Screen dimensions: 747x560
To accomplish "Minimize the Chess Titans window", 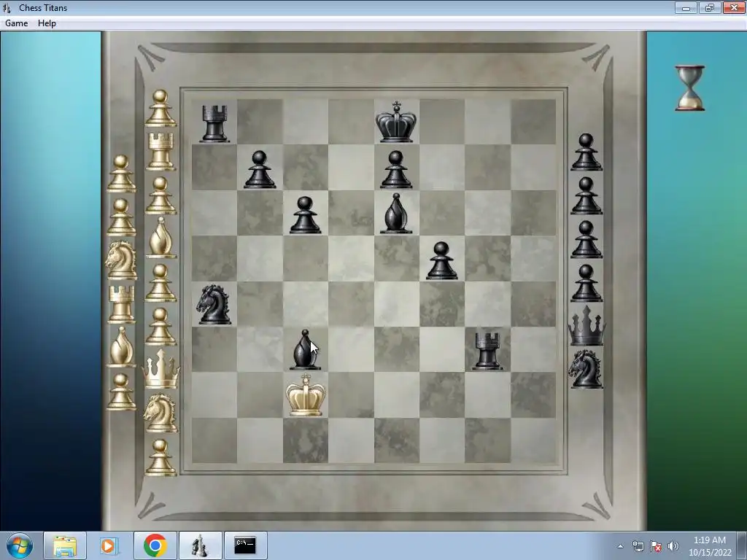I will click(x=686, y=7).
